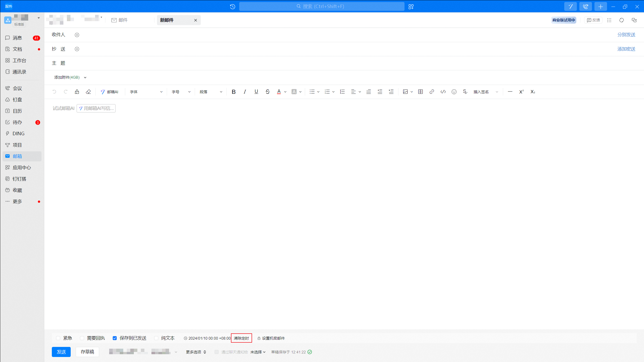Click the Insert emoji icon

[x=453, y=92]
